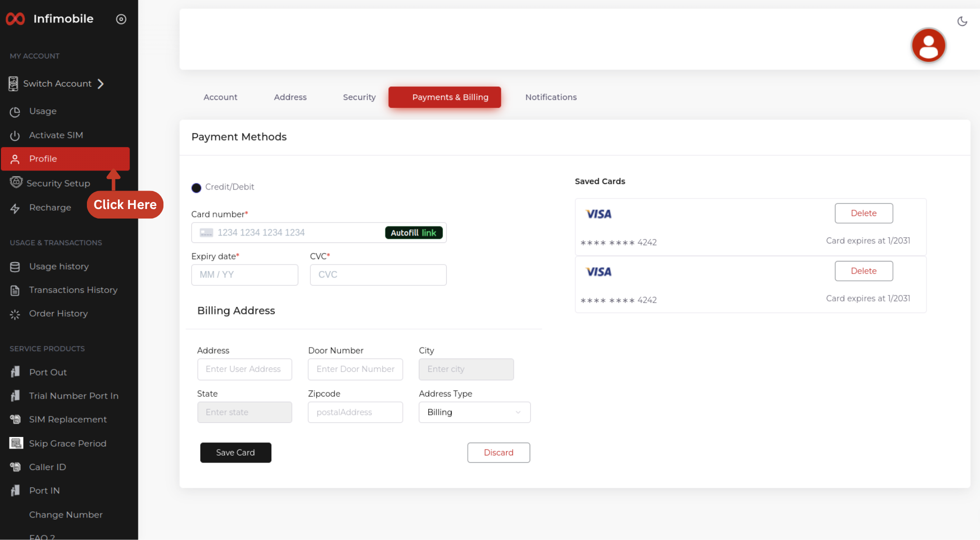Delete the first saved Visa card
The image size is (980, 540).
(x=863, y=213)
